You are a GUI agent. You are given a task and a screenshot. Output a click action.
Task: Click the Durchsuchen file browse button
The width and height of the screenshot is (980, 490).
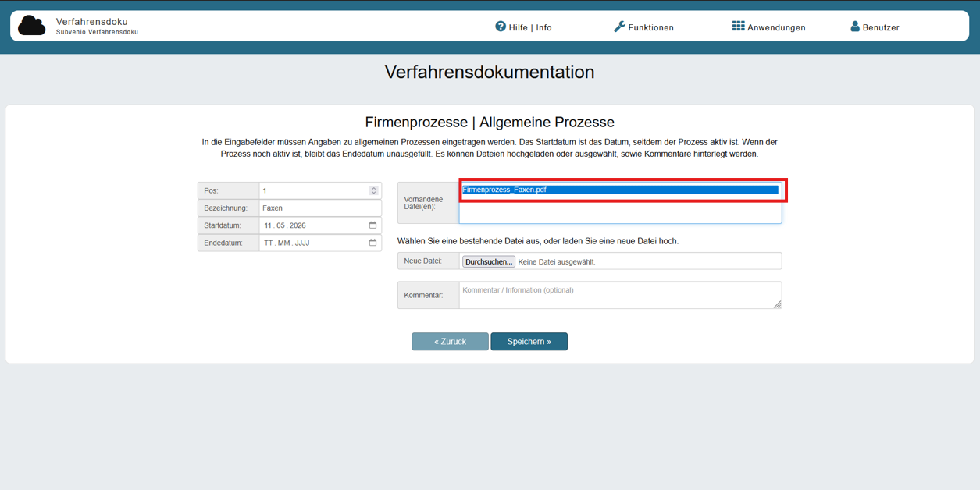click(x=489, y=262)
